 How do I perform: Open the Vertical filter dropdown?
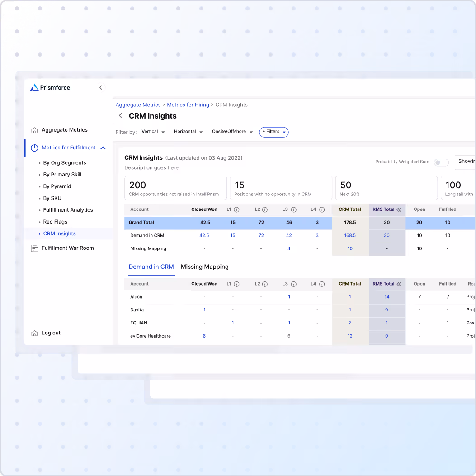[153, 132]
